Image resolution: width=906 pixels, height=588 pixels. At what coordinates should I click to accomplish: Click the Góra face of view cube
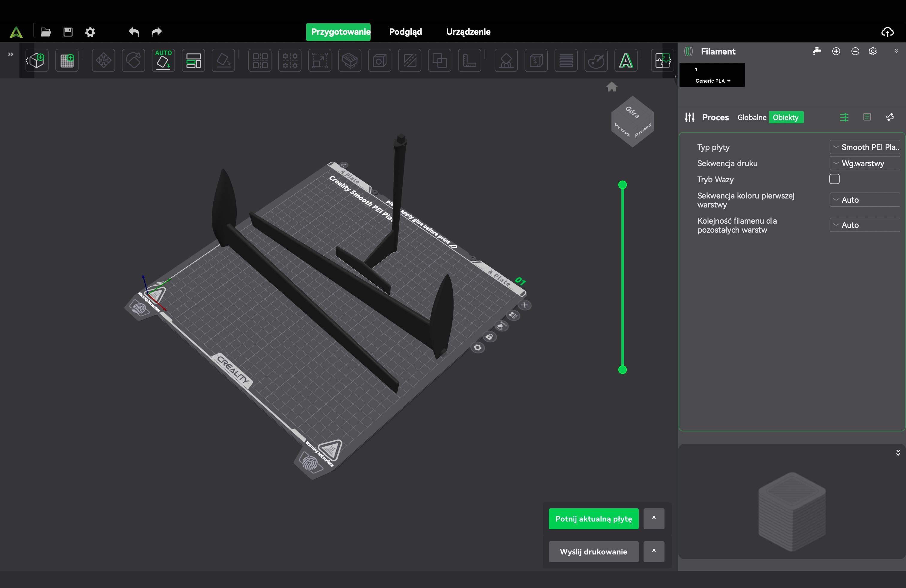click(633, 112)
